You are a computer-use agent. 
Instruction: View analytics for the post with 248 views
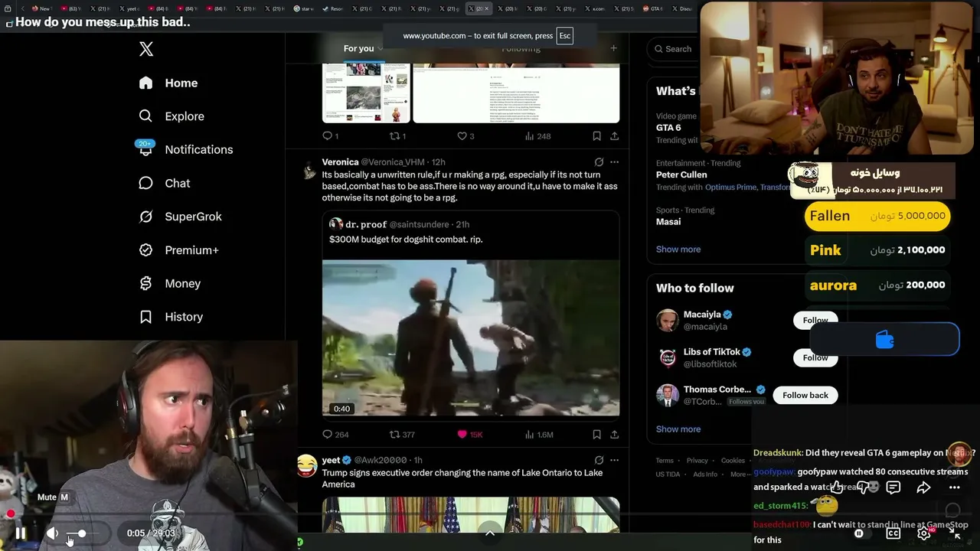tap(537, 136)
